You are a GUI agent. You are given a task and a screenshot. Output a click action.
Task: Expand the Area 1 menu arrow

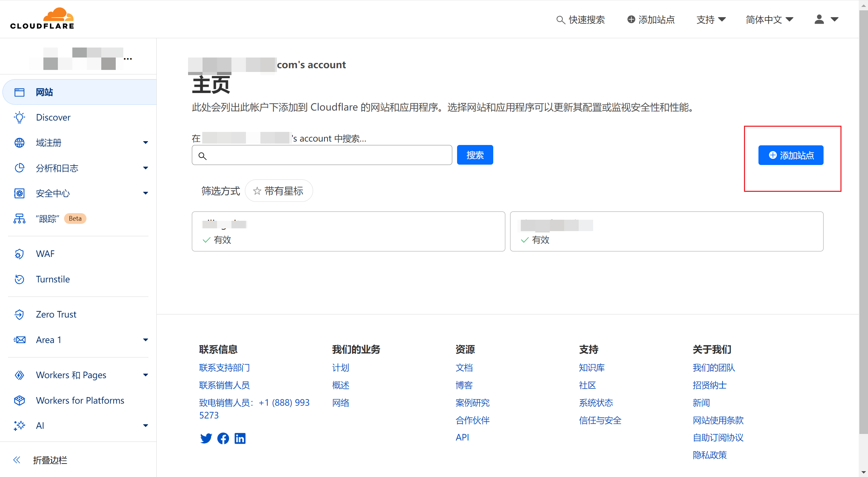click(146, 340)
